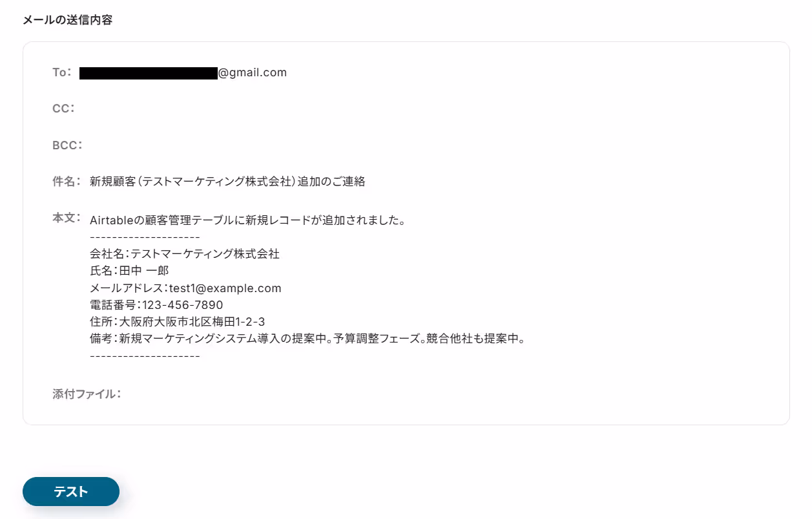Click the 添付ファイル label
The image size is (812, 519).
87,394
